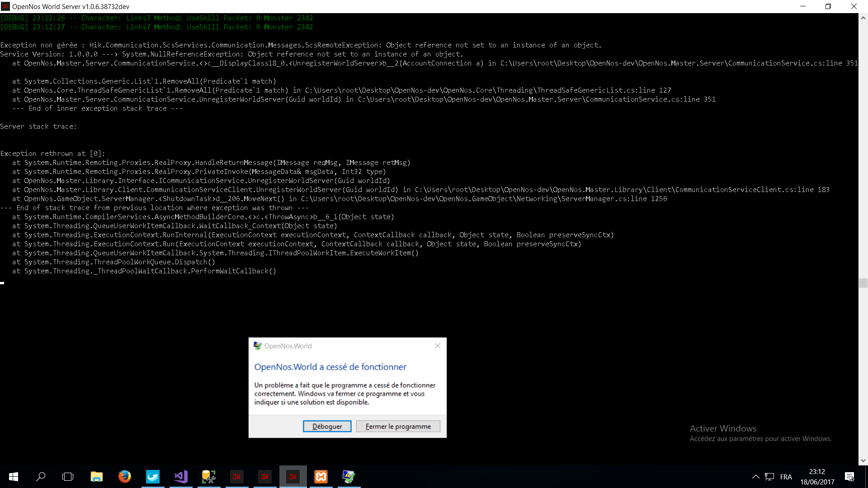Open File Explorer from the taskbar
Screen dimensions: 868x488
point(96,477)
